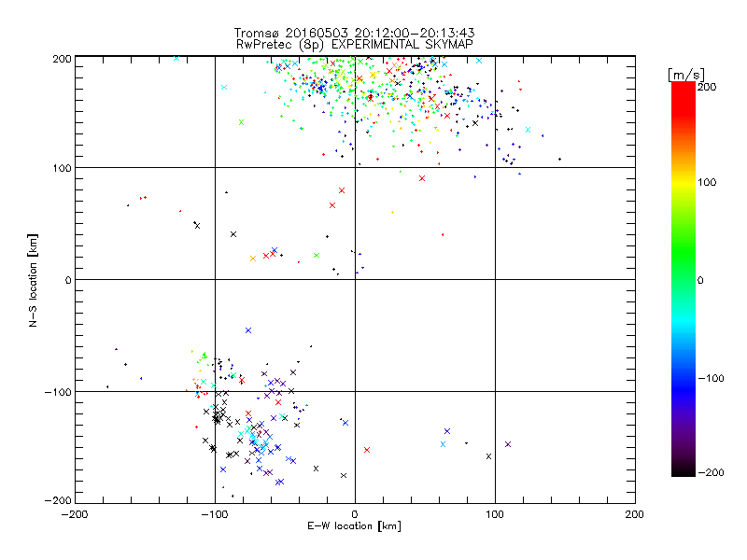Viewport: 747px width, 560px height.
Task: Click the "200" tick label on the E-W axis
Action: [635, 514]
